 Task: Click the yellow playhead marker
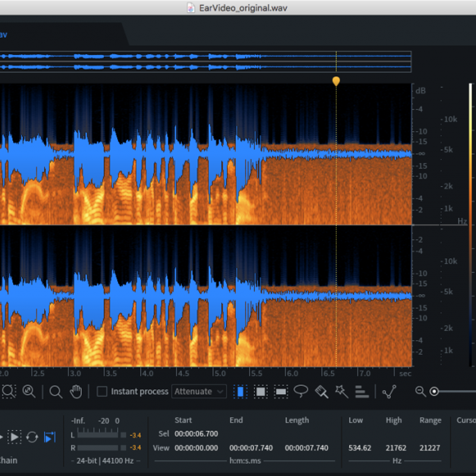coord(336,81)
